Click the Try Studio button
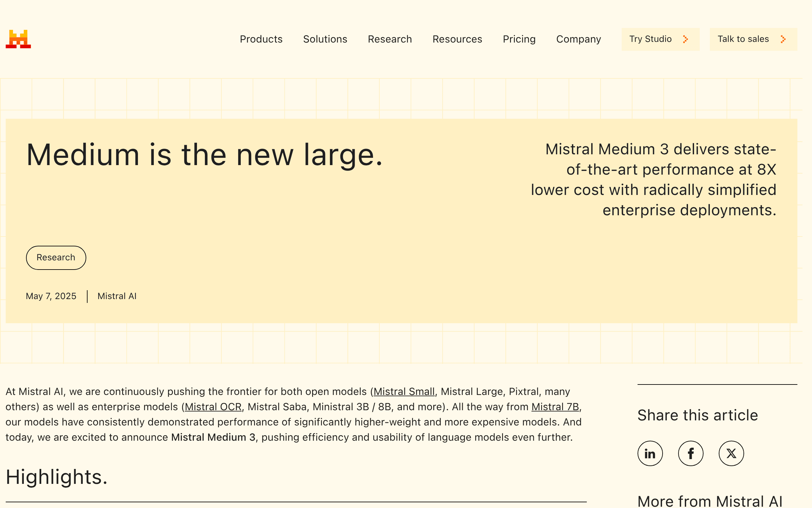 [x=661, y=39]
